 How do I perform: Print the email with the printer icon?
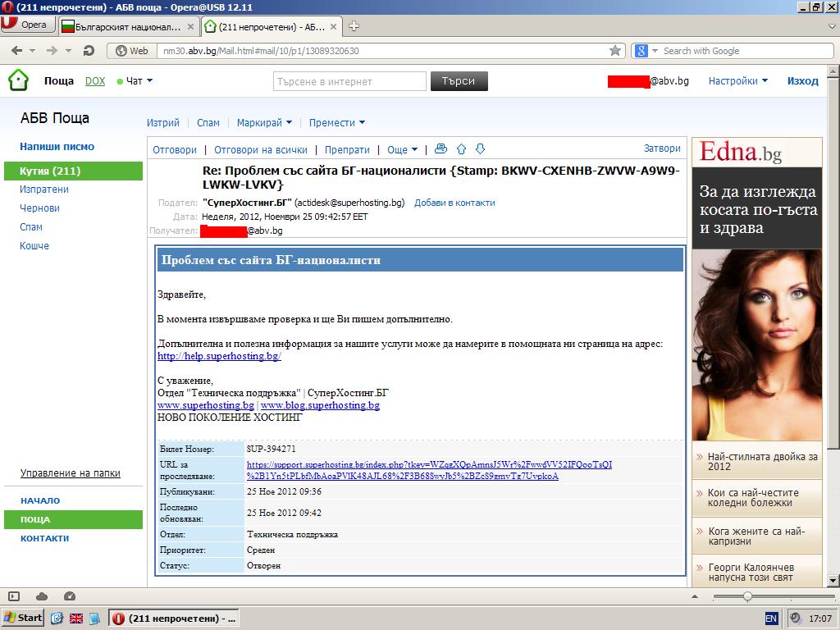[x=441, y=149]
